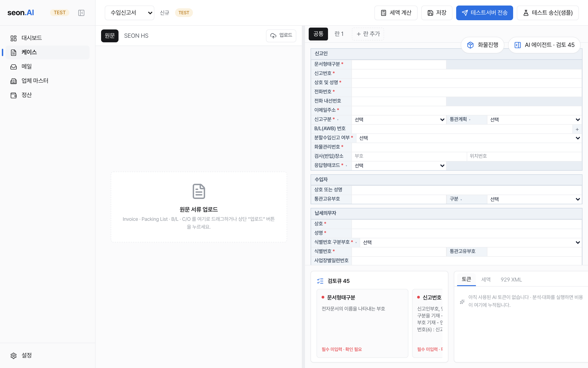Select the 란 1 tab
Image resolution: width=588 pixels, height=368 pixels.
339,34
